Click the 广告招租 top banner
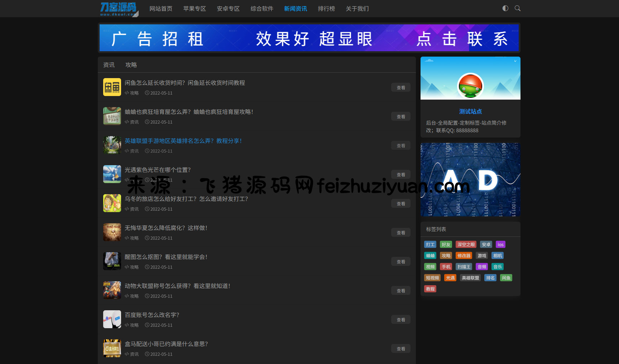Viewport: 619px width, 364px height. point(309,38)
